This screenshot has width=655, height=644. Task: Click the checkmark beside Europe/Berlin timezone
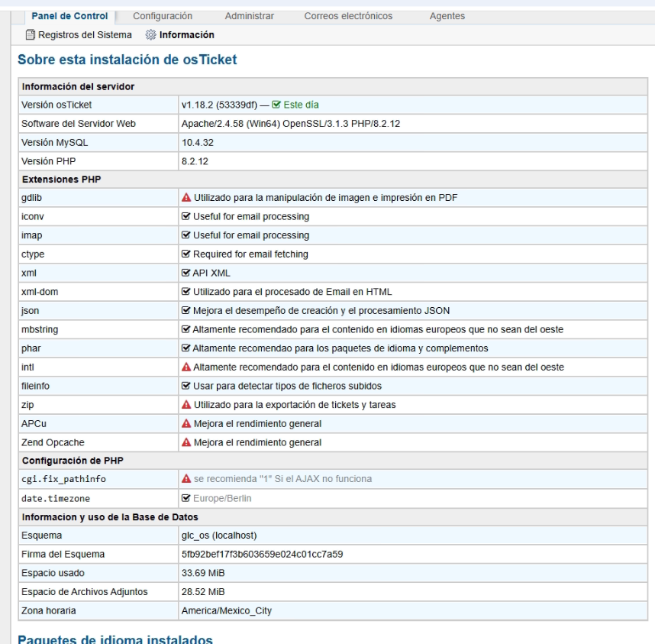point(186,499)
